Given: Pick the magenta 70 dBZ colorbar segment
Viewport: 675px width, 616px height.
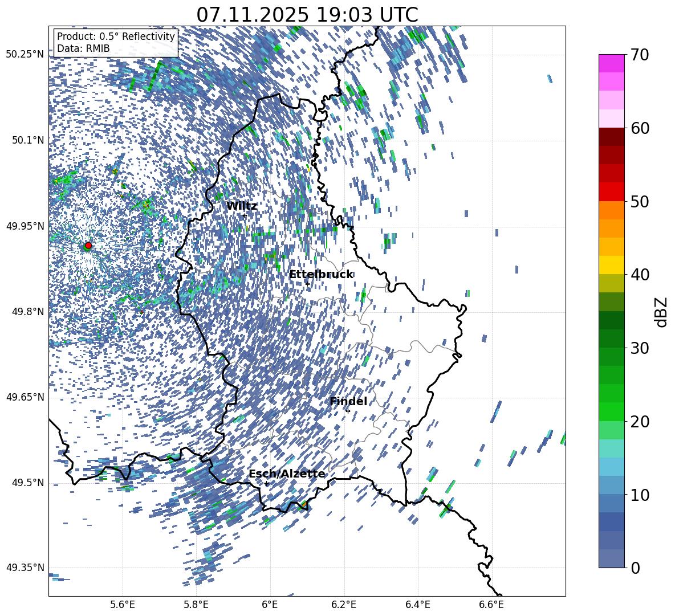Looking at the screenshot, I should [x=612, y=63].
